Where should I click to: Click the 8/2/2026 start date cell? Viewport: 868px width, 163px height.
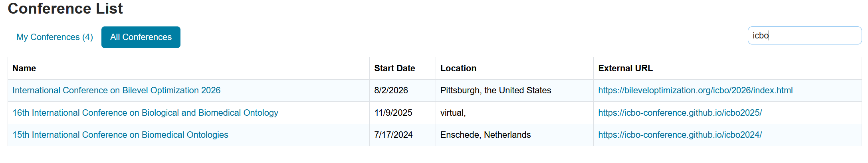(391, 91)
